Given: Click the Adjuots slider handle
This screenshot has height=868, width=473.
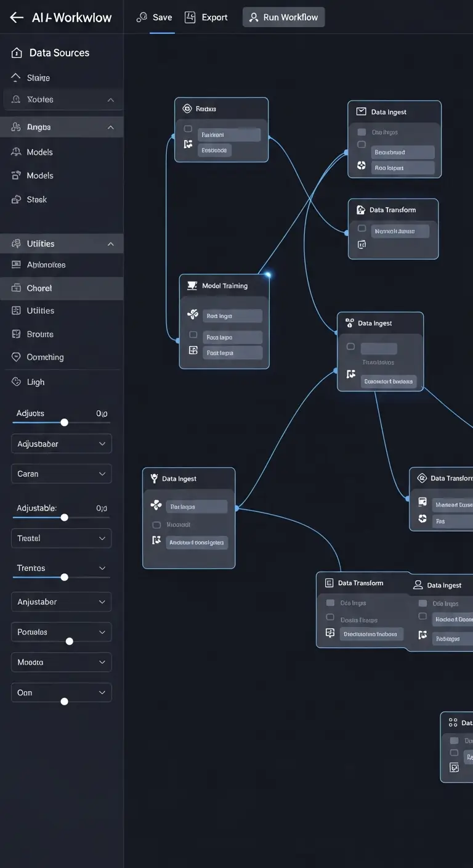Looking at the screenshot, I should tap(64, 422).
